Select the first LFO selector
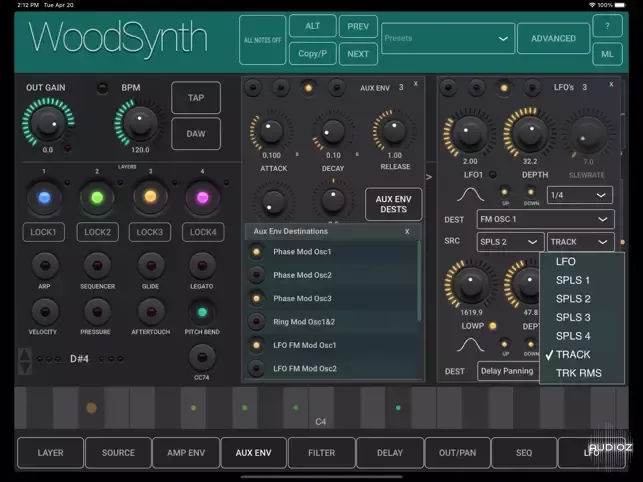The width and height of the screenshot is (643, 482). pos(448,88)
